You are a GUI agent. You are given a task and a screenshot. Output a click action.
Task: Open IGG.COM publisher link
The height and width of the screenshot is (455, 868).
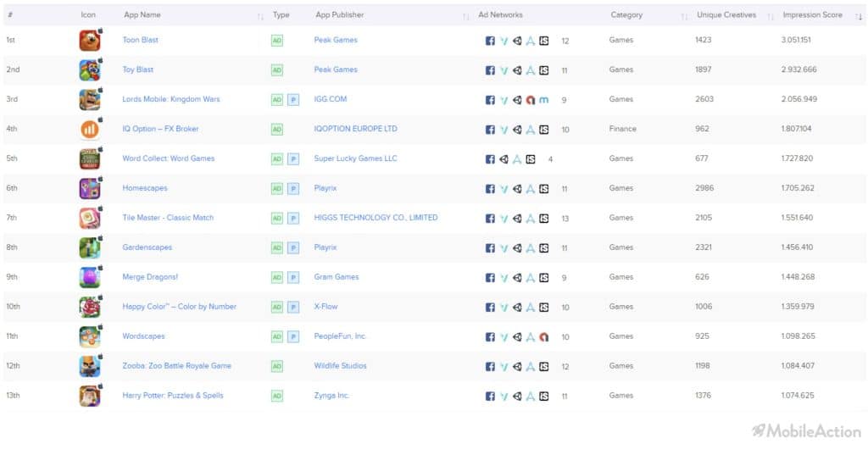(x=331, y=99)
